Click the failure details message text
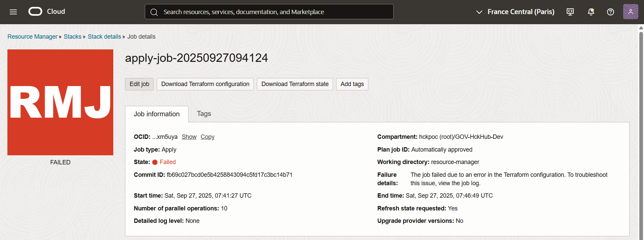Viewport: 644px width, 240px height. [x=509, y=179]
